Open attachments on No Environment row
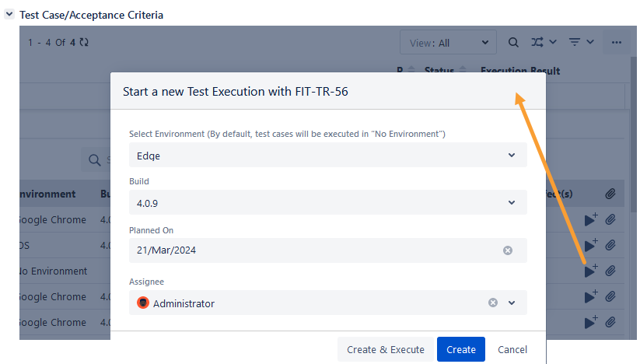The image size is (640, 364). pos(610,271)
